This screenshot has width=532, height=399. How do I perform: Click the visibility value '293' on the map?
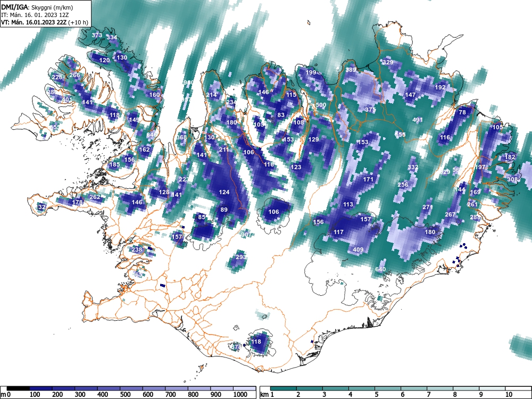241,257
